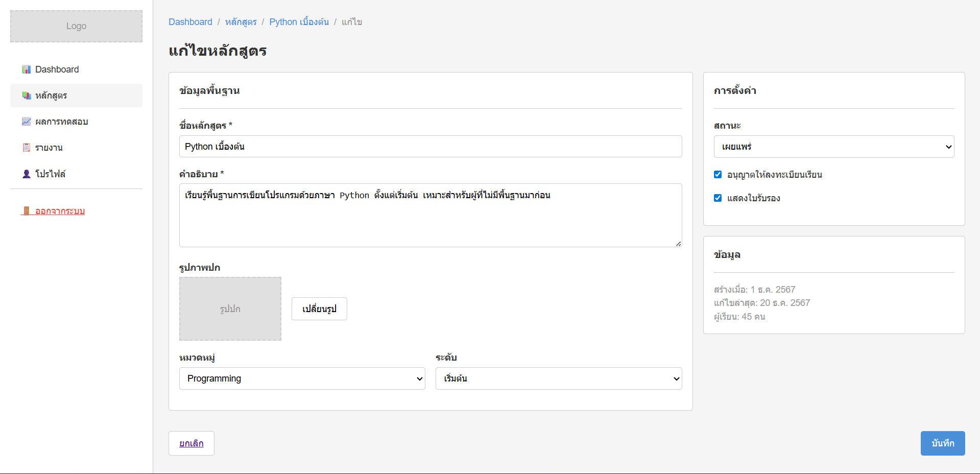Viewport: 980px width, 474px height.
Task: Uncheck อนุญาตให้ลงทะเบียนเรียน checkbox
Action: point(718,175)
